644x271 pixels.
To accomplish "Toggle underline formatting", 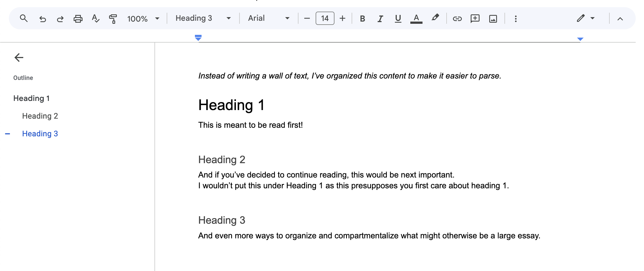I will (398, 19).
